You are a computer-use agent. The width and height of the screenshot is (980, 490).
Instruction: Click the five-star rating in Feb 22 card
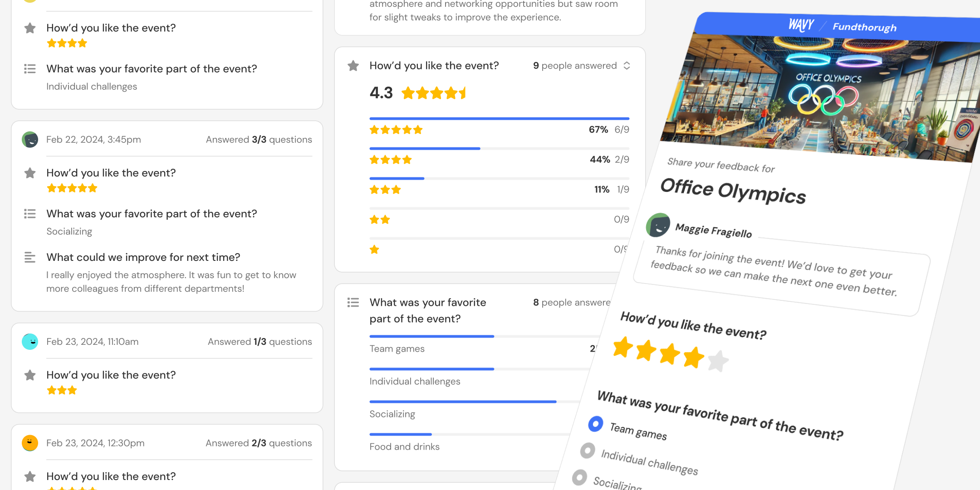click(x=72, y=188)
